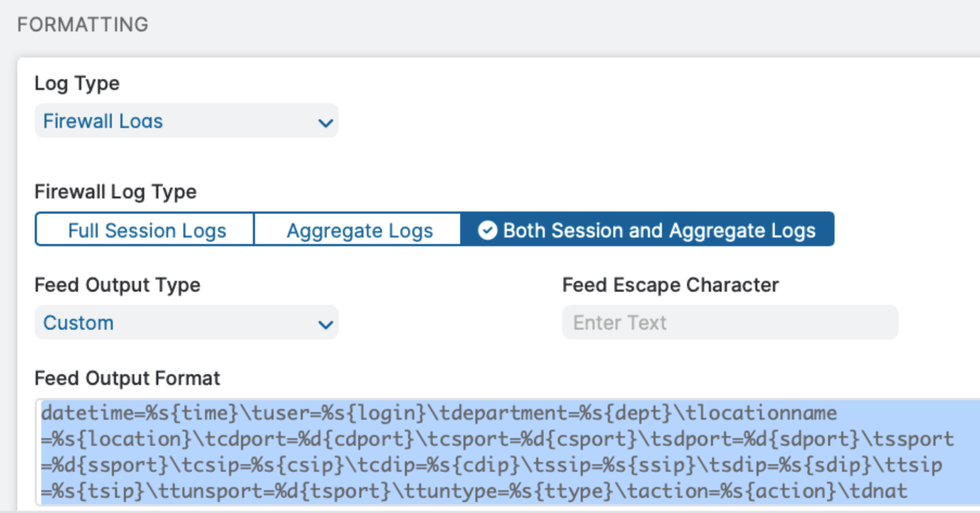This screenshot has height=513, width=980.
Task: Open the Feed Output Type dropdown set to Custom
Action: pyautogui.click(x=186, y=323)
